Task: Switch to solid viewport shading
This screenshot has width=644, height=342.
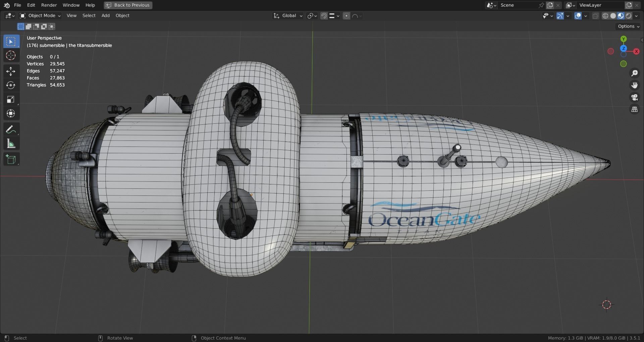Action: (x=613, y=16)
